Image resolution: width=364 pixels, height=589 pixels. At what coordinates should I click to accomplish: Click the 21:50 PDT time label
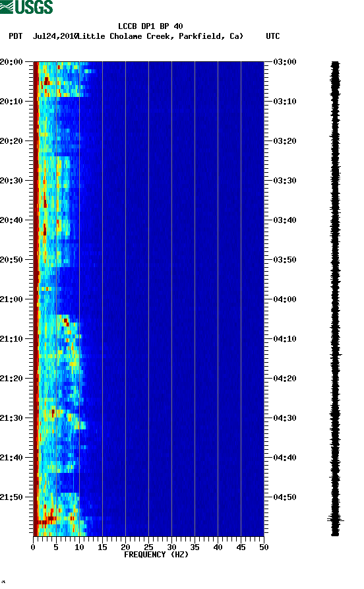11,497
